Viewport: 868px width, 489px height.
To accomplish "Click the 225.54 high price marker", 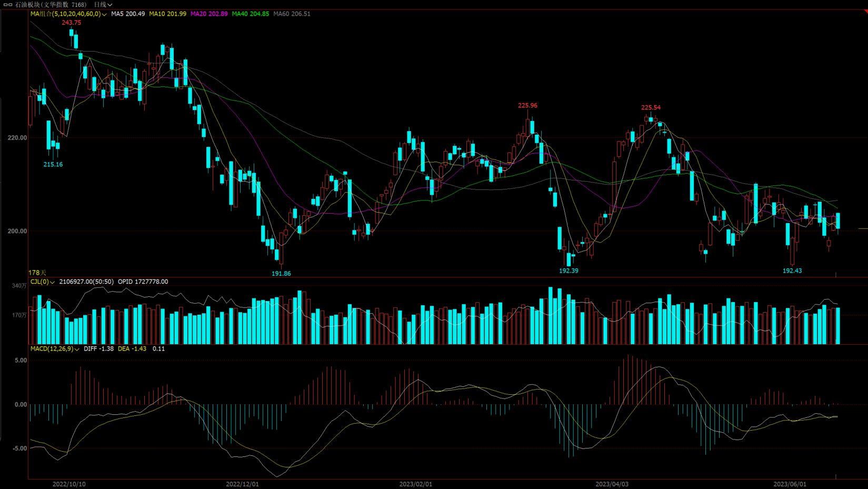I will [x=651, y=107].
